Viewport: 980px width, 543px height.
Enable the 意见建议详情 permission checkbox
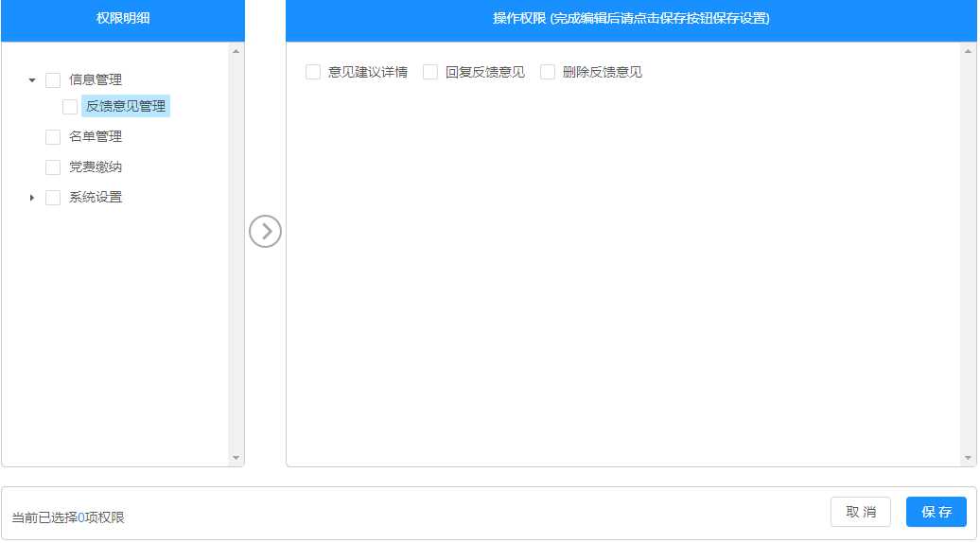point(313,72)
